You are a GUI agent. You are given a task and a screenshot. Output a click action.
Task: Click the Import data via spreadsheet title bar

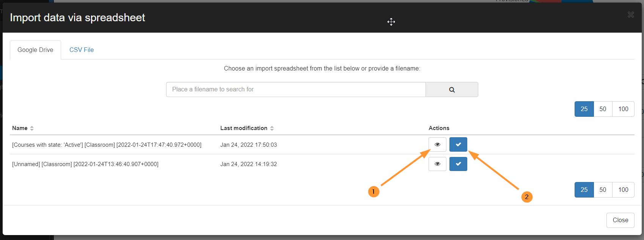322,17
